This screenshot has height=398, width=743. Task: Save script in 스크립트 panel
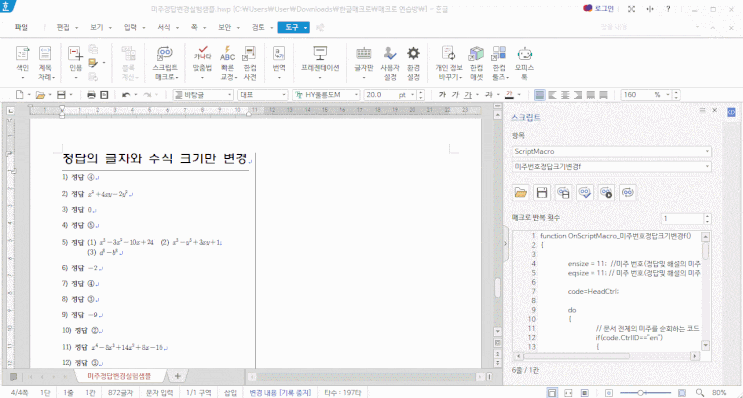542,192
